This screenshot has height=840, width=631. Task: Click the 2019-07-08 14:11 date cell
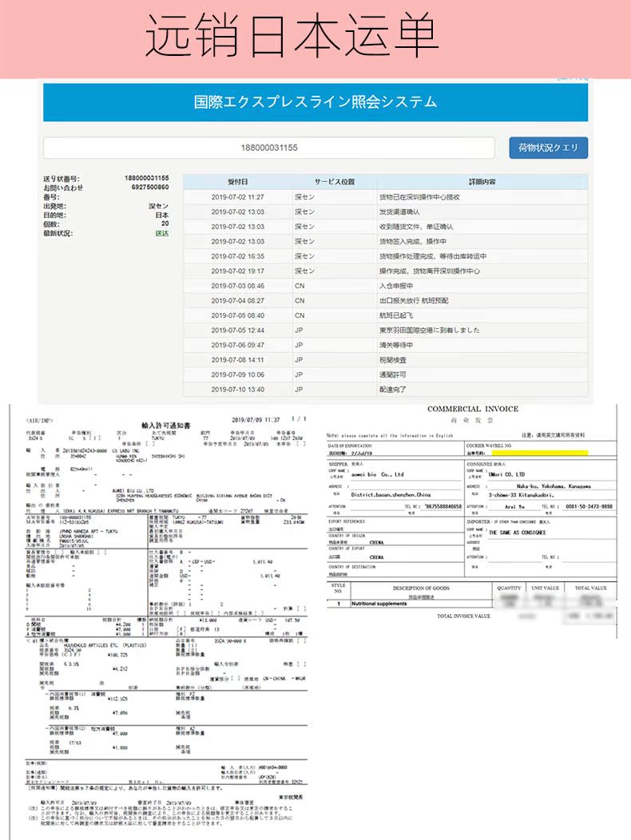tap(237, 360)
